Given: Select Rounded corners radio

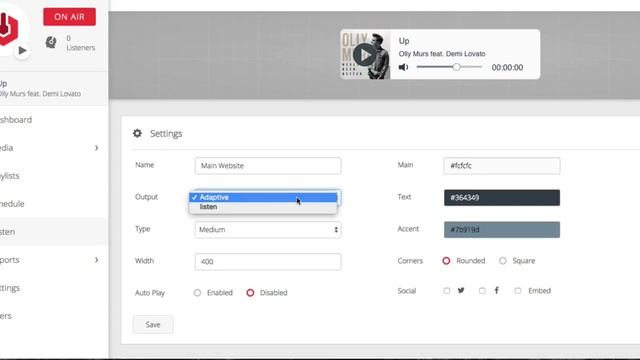Looking at the screenshot, I should (x=446, y=260).
